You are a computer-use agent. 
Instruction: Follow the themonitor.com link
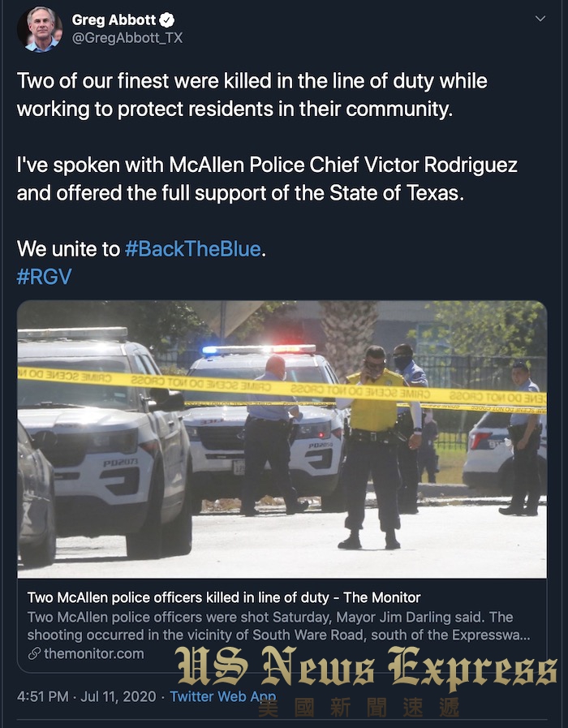(x=94, y=653)
